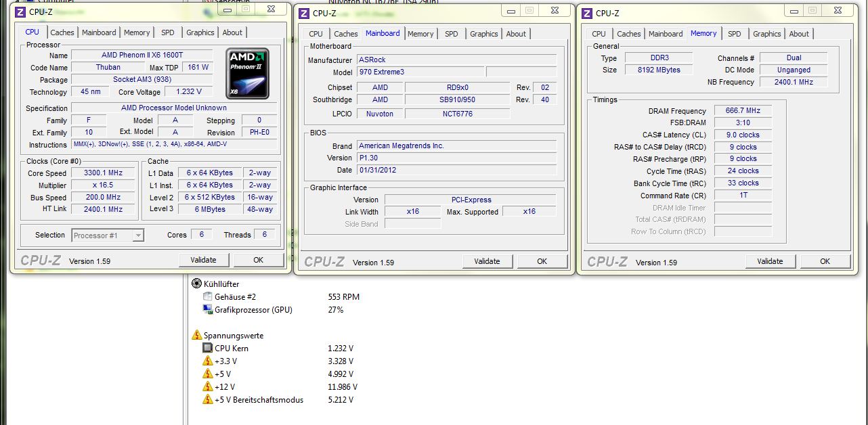Click Validate in the CPU window

[203, 260]
